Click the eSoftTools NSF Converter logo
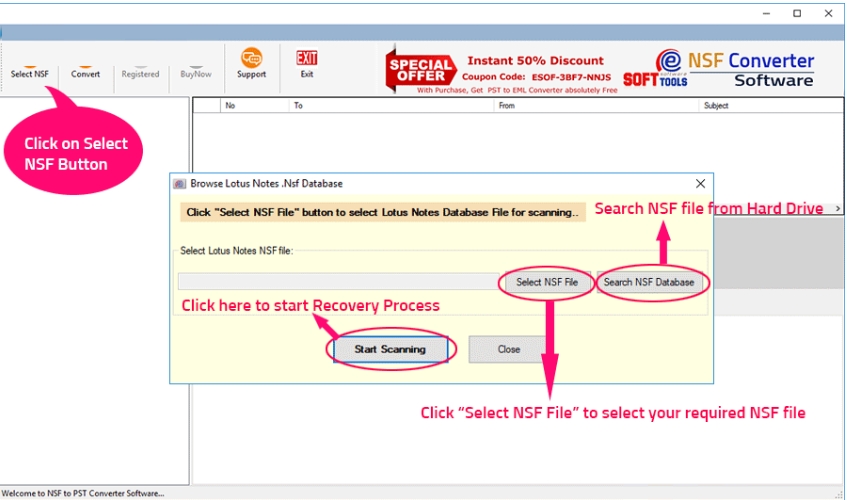 [719, 69]
